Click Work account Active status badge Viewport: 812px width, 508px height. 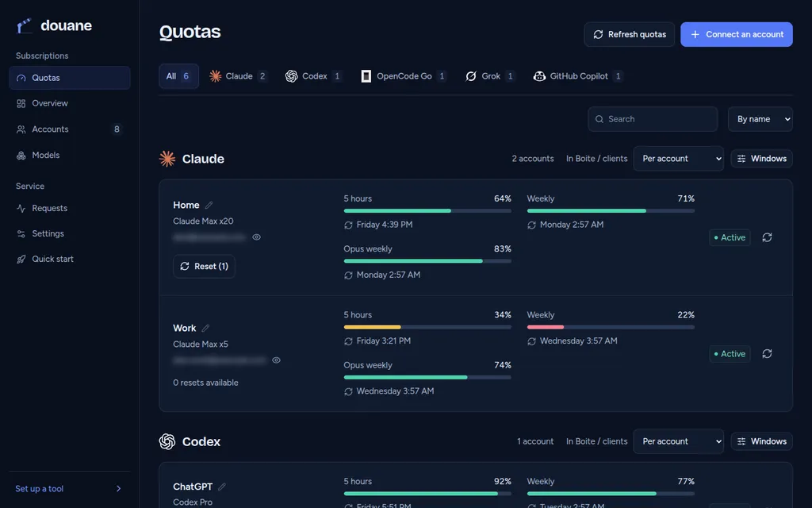[730, 353]
